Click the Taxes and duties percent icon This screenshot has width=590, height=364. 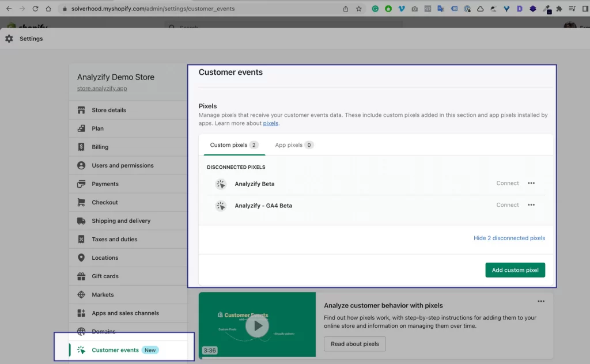pos(81,239)
